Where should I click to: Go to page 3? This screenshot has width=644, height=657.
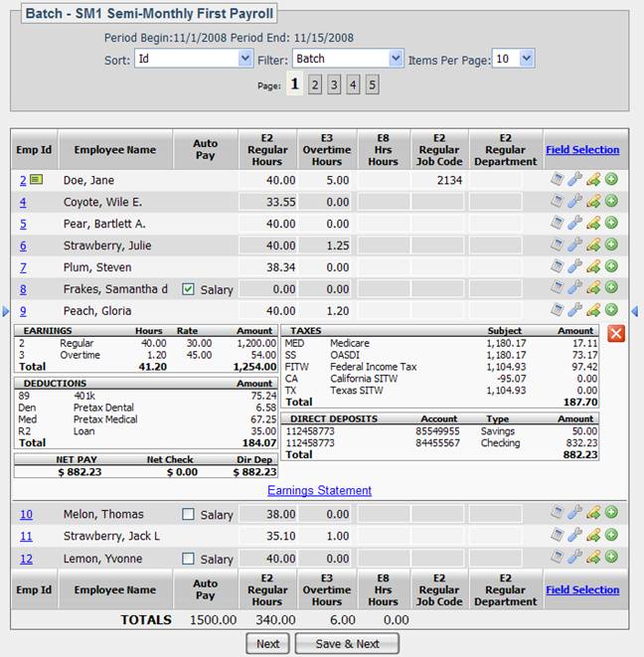(x=334, y=85)
